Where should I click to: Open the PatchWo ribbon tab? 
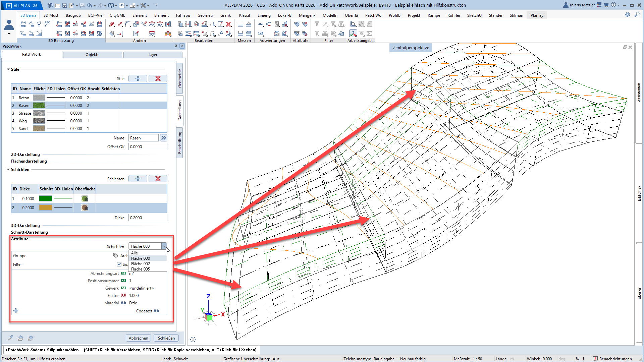tap(373, 15)
